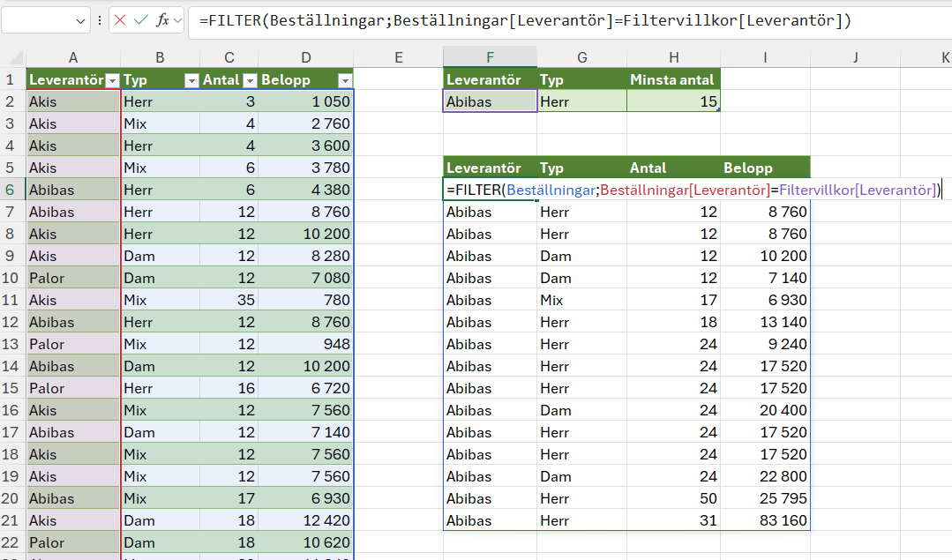Select column J header
Viewport: 952px width, 560px height.
point(855,57)
